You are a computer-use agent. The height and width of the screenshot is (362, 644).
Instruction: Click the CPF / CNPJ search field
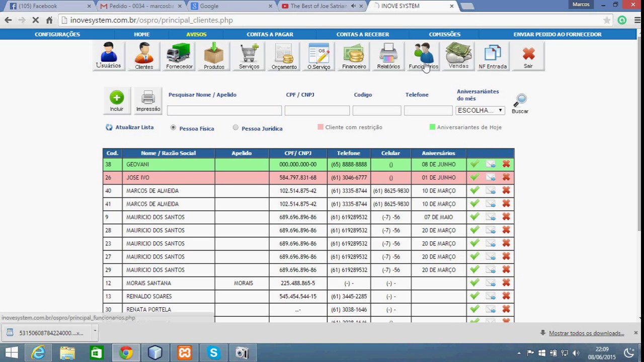click(317, 111)
